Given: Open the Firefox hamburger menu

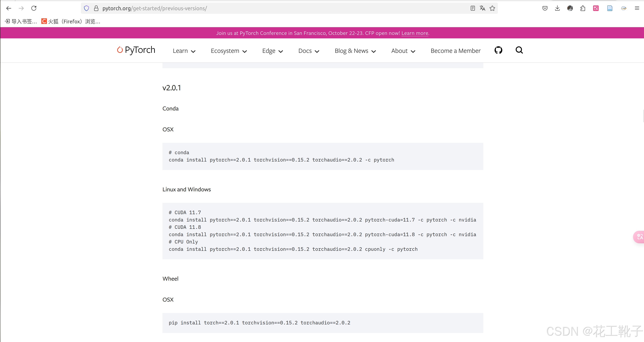Looking at the screenshot, I should (637, 8).
